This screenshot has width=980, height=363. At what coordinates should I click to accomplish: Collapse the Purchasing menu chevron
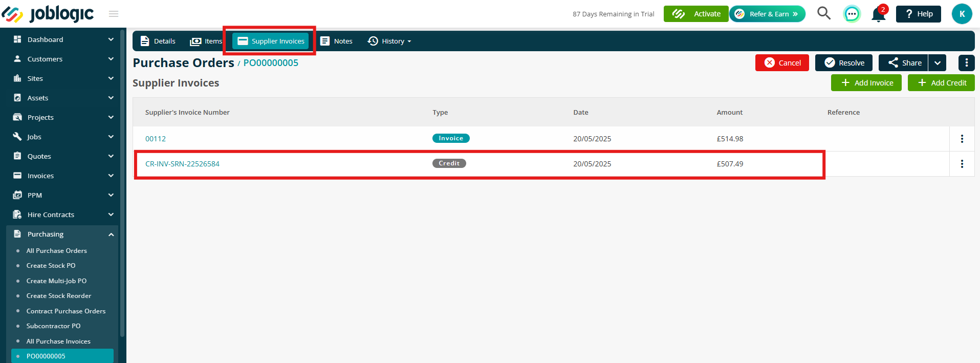click(x=111, y=234)
